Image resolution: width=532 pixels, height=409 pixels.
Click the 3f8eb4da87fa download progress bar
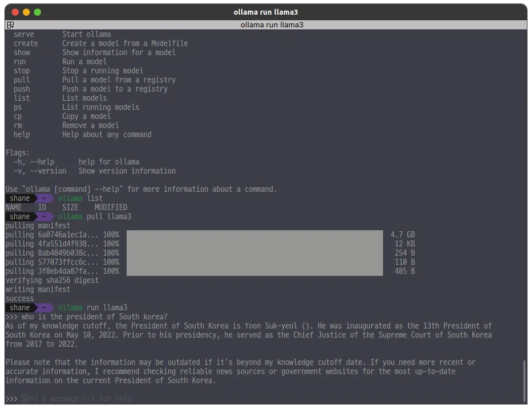point(255,271)
